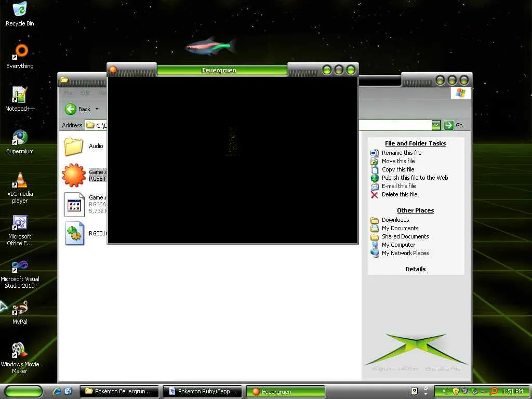532x399 pixels.
Task: Expand the Explorer address bar dropdown
Action: tap(436, 125)
